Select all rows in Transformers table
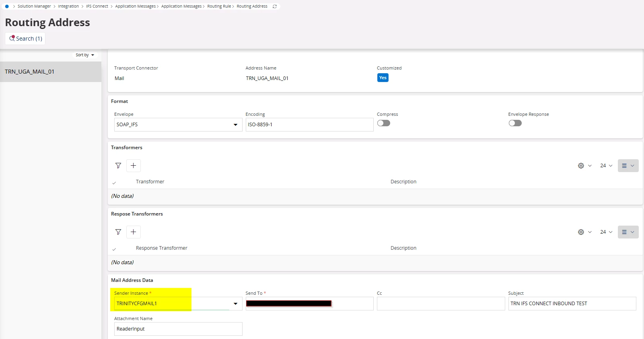This screenshot has width=644, height=339. point(114,183)
